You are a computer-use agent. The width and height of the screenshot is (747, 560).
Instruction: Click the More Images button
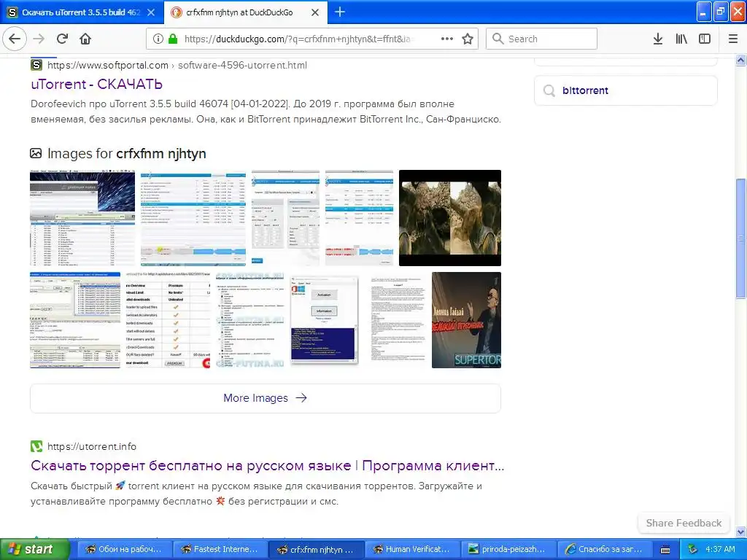point(266,398)
